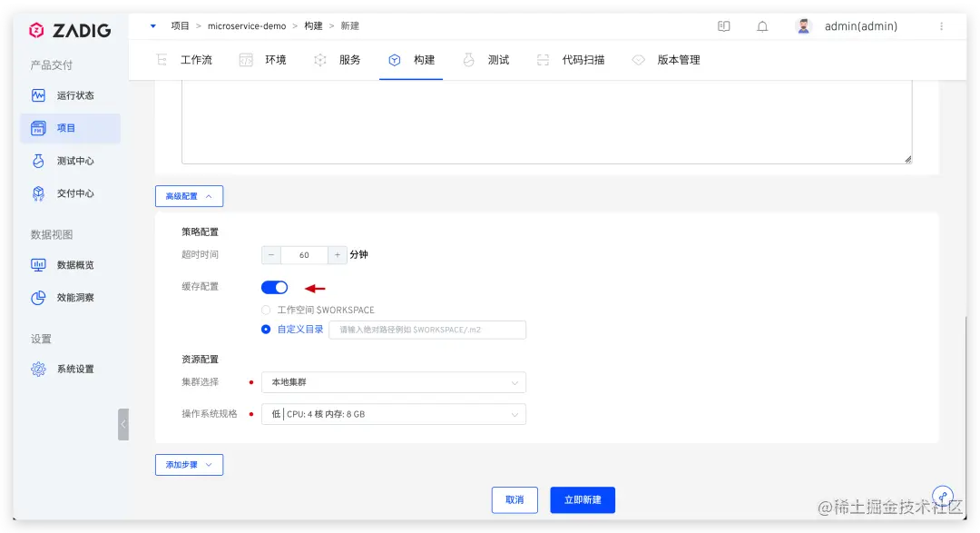Click the custom directory path input field

tap(426, 330)
